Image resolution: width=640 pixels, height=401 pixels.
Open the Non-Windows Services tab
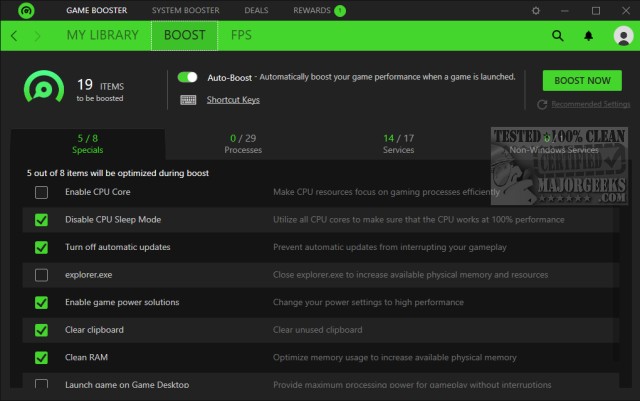click(x=554, y=144)
